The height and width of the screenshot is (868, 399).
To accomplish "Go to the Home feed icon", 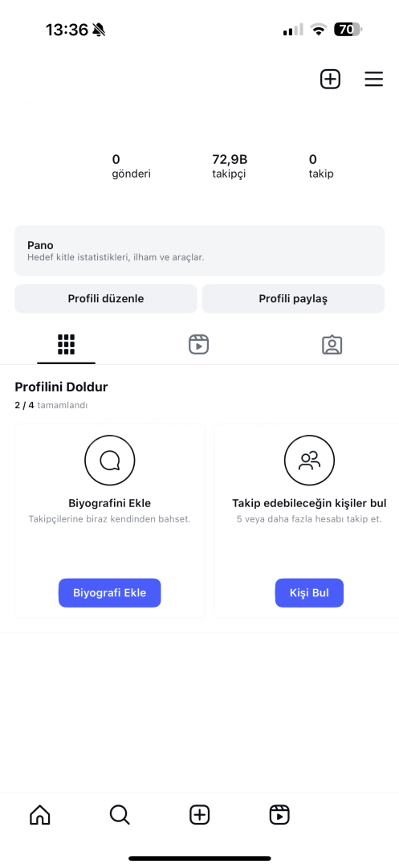I will pyautogui.click(x=40, y=815).
